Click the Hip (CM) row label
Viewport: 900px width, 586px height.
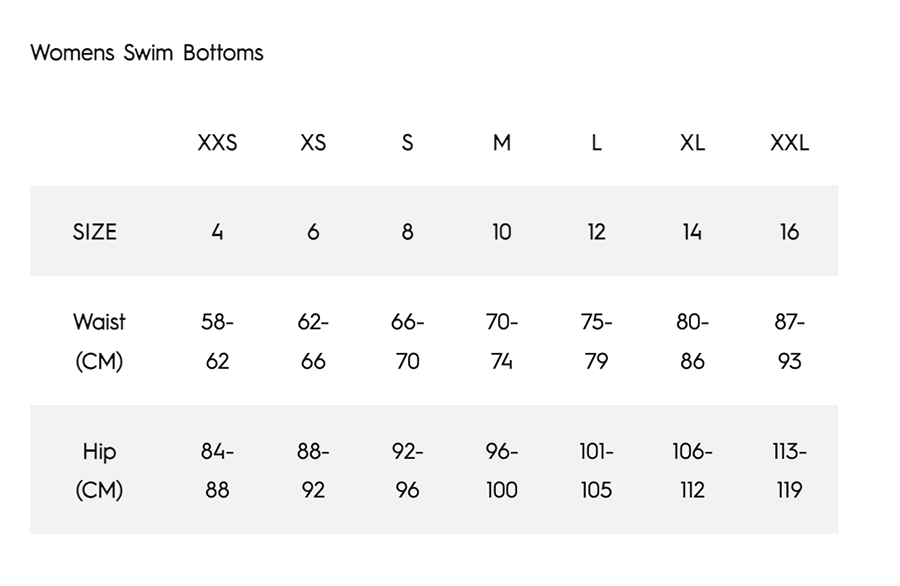pos(99,470)
